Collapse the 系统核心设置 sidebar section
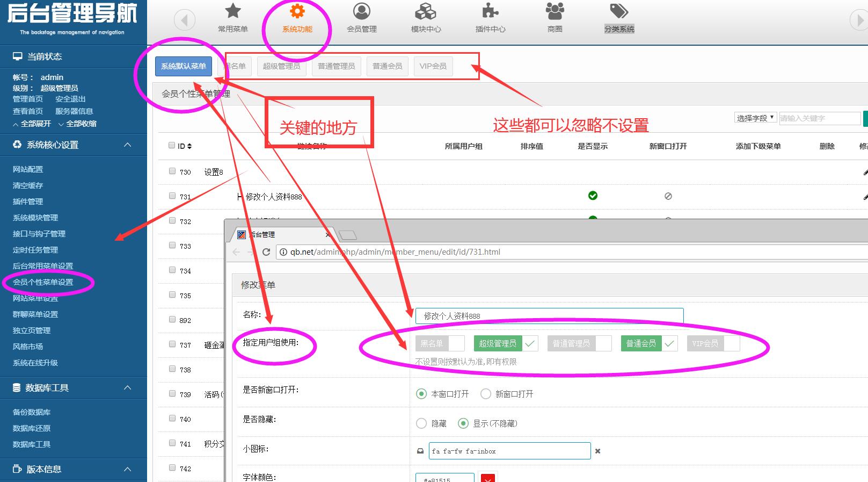Image resolution: width=868 pixels, height=482 pixels. pos(127,145)
